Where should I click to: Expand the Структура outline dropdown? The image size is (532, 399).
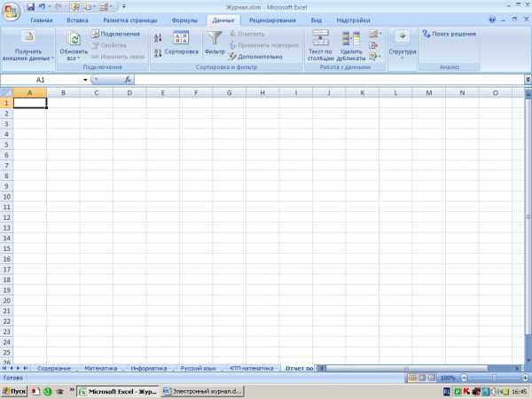402,58
